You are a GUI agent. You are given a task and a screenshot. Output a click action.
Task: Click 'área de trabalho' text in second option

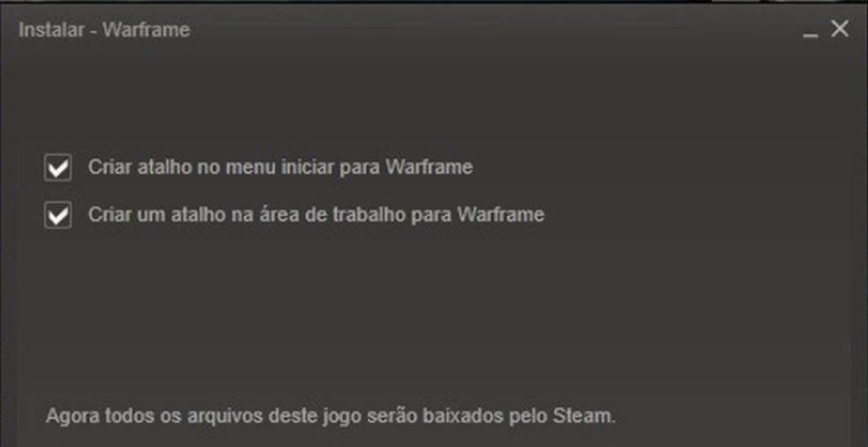click(338, 214)
